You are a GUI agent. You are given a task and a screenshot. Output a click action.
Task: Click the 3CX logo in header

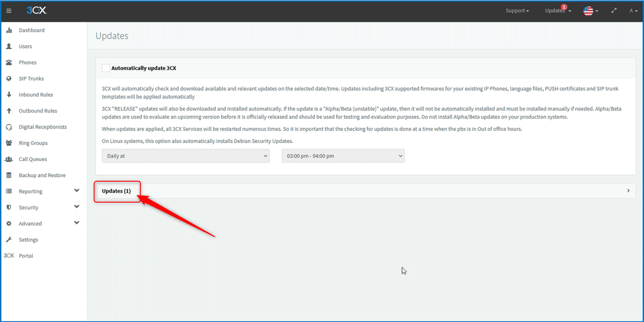[36, 10]
